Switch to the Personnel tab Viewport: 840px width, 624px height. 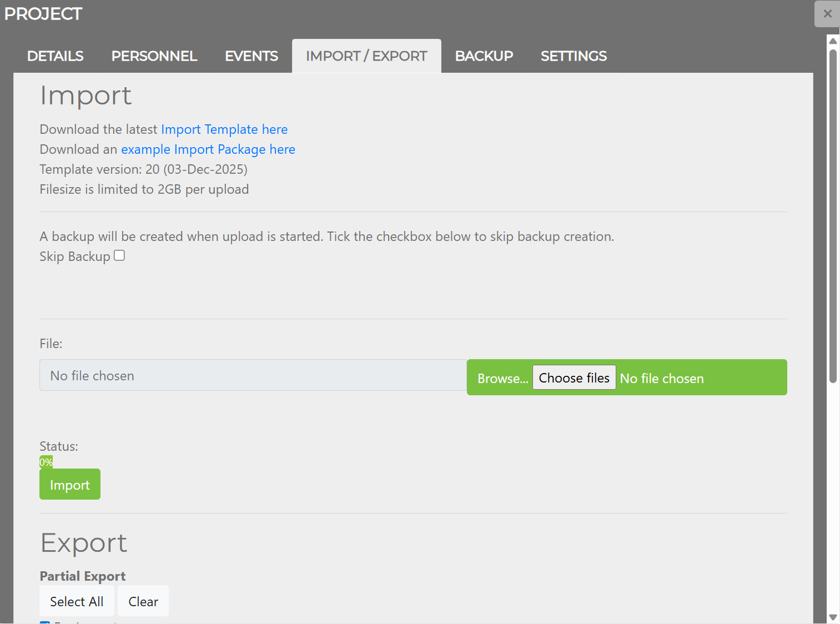(x=154, y=56)
